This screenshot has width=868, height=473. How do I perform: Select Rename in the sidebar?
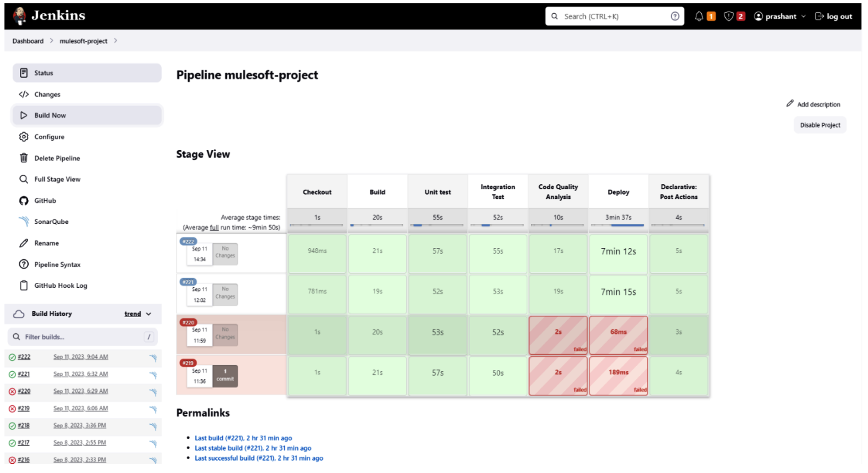pyautogui.click(x=87, y=243)
